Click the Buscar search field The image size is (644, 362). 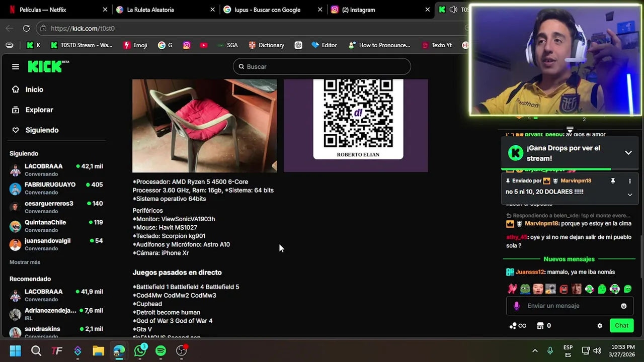point(322,66)
